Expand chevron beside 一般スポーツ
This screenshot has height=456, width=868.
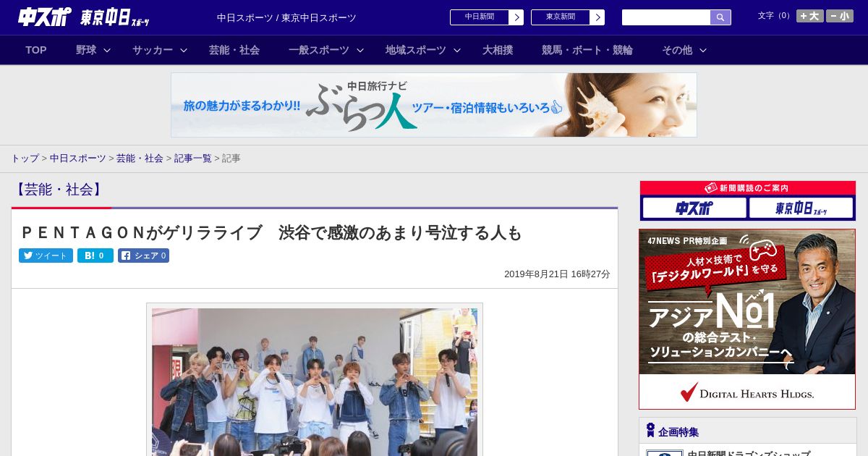(x=360, y=50)
